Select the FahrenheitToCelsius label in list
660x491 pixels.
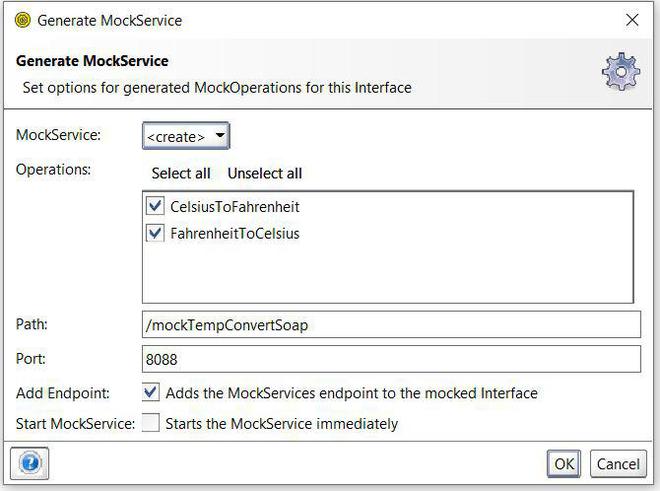tap(235, 234)
